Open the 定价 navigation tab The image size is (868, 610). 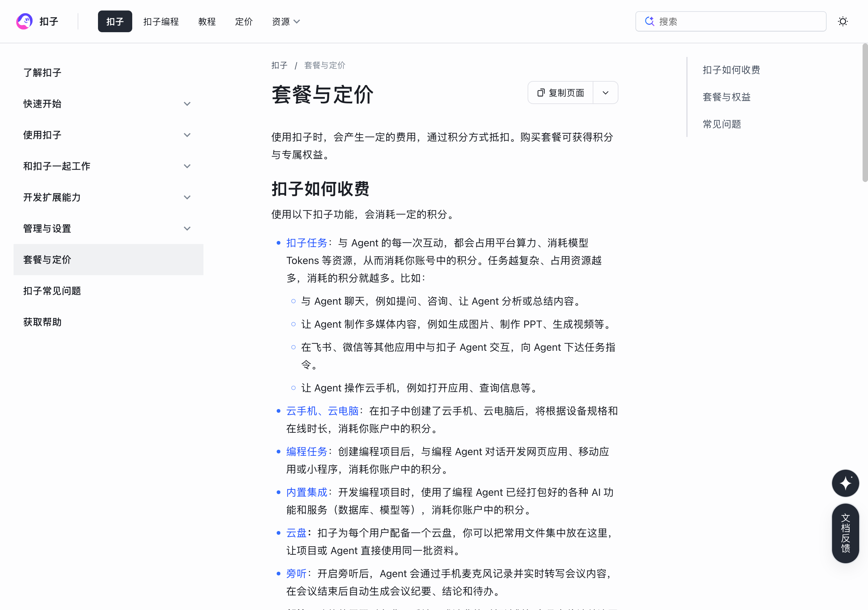pos(244,22)
